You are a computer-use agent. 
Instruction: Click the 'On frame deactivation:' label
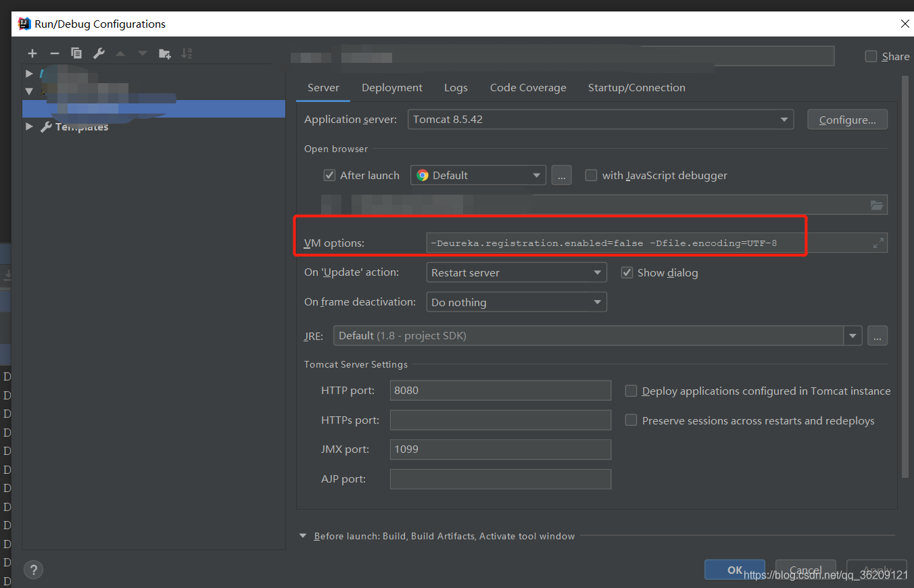pyautogui.click(x=360, y=302)
